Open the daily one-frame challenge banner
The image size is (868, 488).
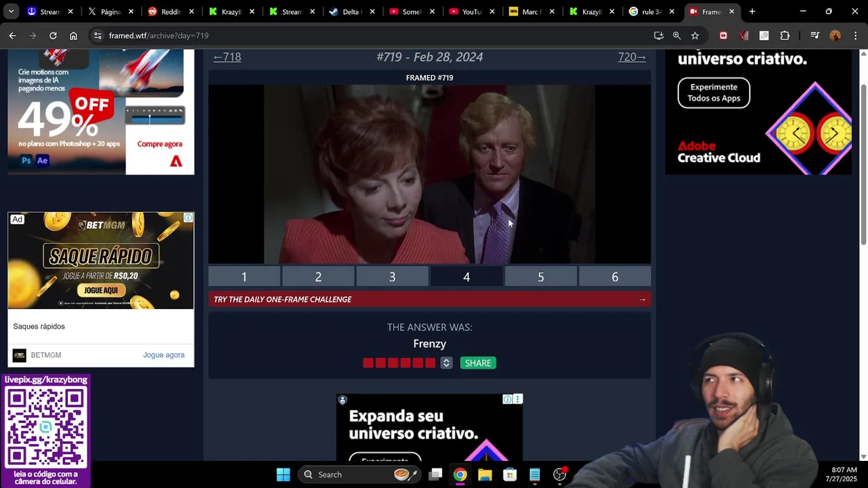point(429,300)
